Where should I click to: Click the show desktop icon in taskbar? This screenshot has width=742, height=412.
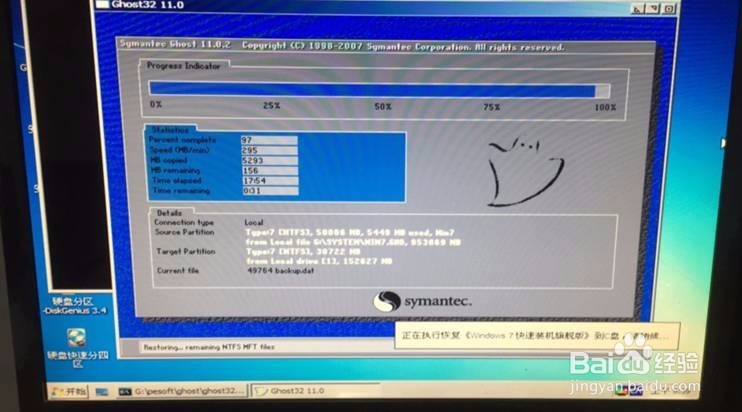tap(102, 392)
